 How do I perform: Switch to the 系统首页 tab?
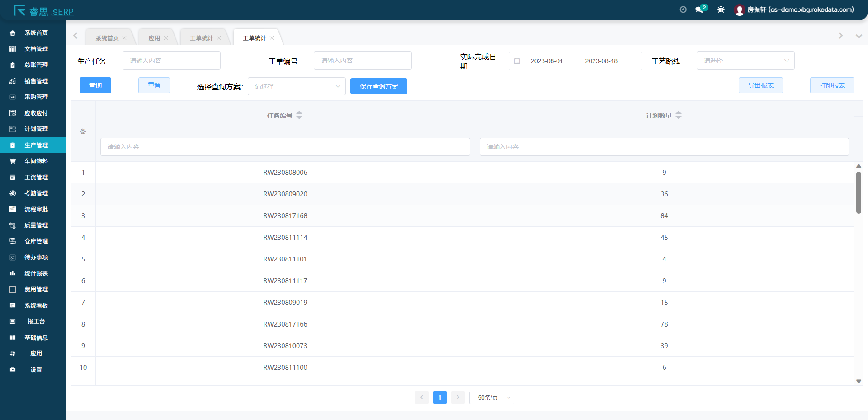coord(107,38)
